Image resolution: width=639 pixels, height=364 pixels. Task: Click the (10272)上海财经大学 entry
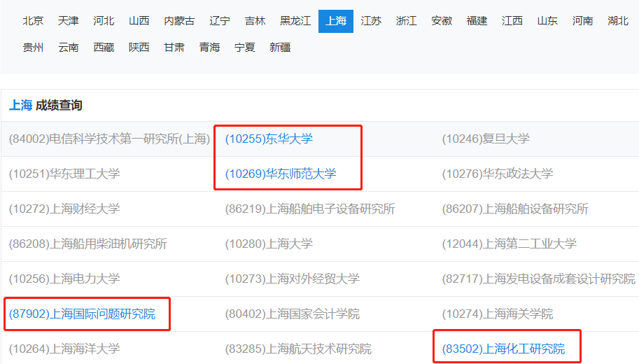tap(64, 209)
